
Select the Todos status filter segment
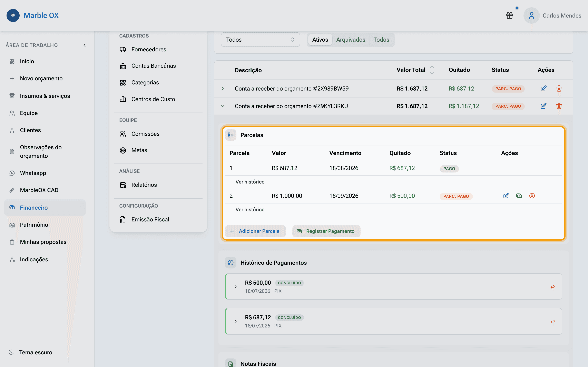pyautogui.click(x=381, y=40)
